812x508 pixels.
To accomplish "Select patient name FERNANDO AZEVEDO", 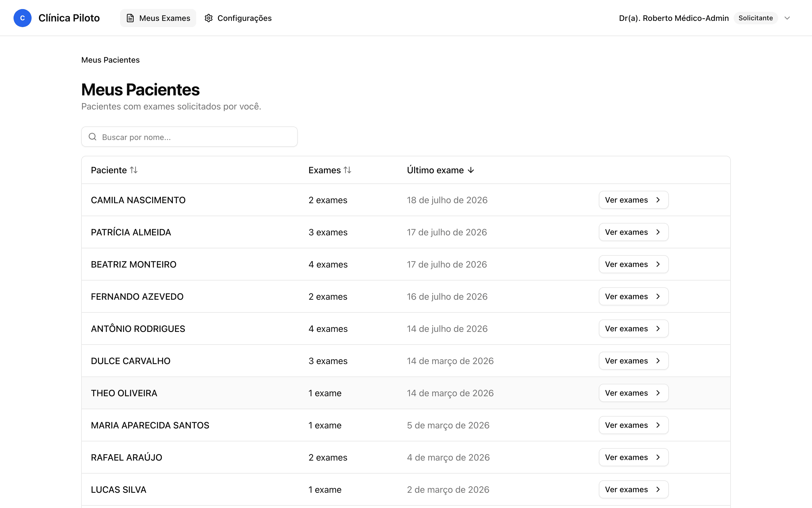I will tap(137, 296).
